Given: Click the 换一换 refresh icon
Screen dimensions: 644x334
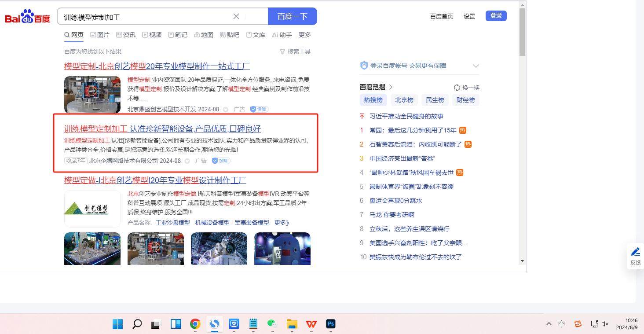Looking at the screenshot, I should point(457,88).
